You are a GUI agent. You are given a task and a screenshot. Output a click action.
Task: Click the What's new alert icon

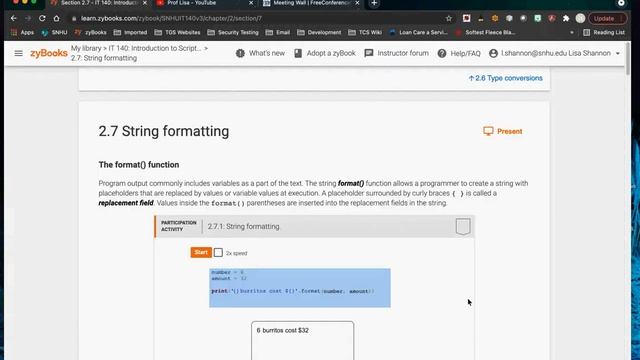pos(240,53)
